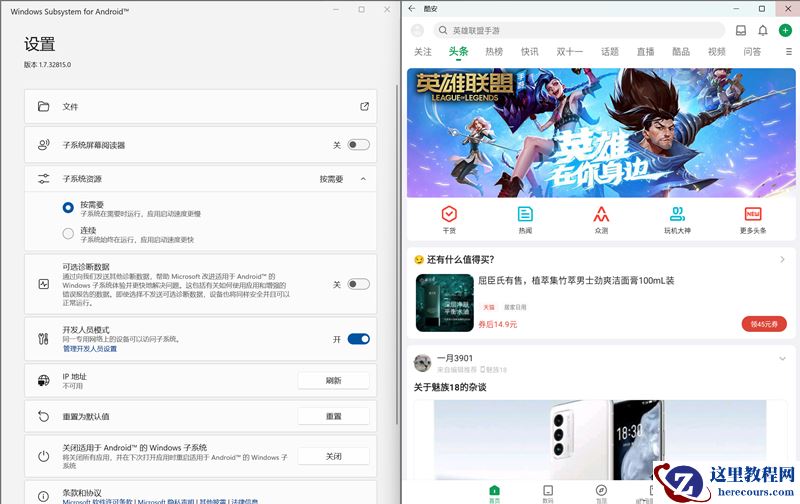Screen dimensions: 800x504
Task: Click the IP 地址 globe icon
Action: [x=43, y=381]
